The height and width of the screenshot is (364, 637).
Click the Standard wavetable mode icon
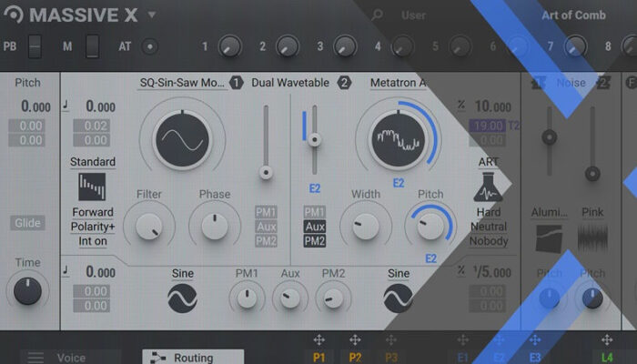tap(93, 188)
